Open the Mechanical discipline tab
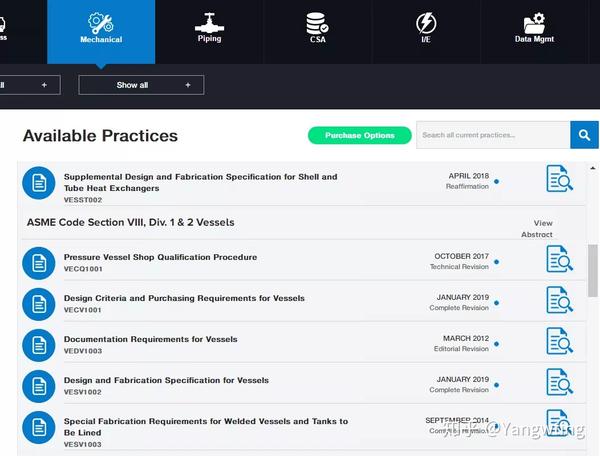This screenshot has width=600, height=456. click(101, 29)
